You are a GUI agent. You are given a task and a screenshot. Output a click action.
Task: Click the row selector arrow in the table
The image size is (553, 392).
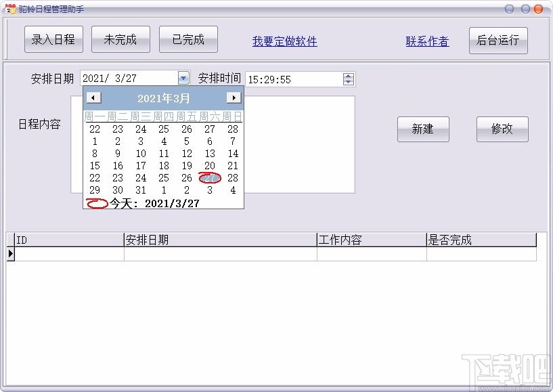point(12,253)
